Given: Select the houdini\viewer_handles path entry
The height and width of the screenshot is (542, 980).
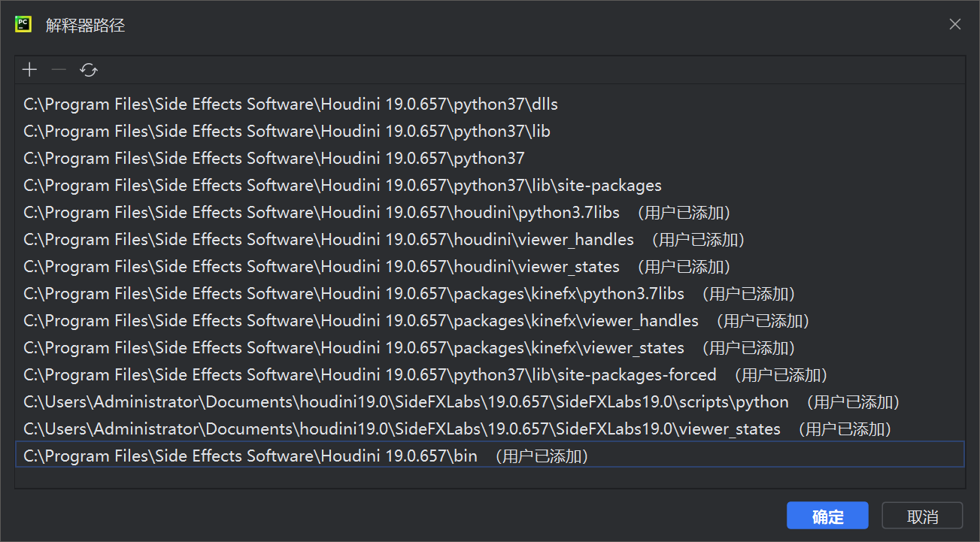Looking at the screenshot, I should point(329,240).
